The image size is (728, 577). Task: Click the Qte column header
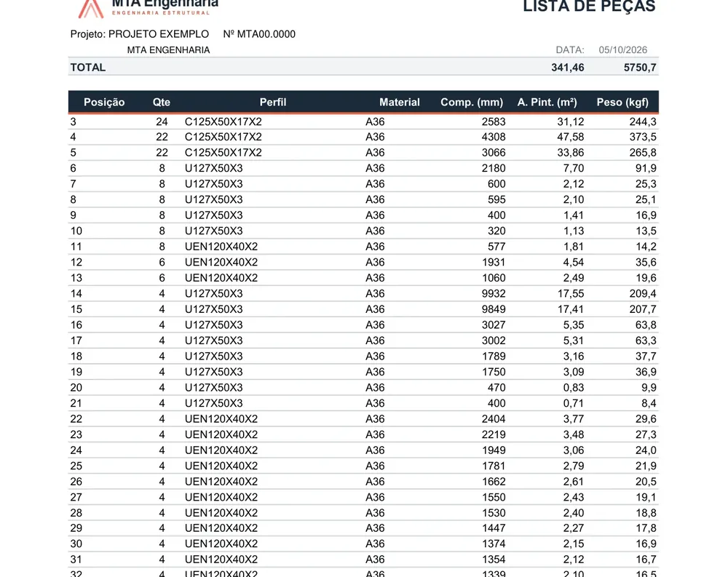tap(162, 103)
